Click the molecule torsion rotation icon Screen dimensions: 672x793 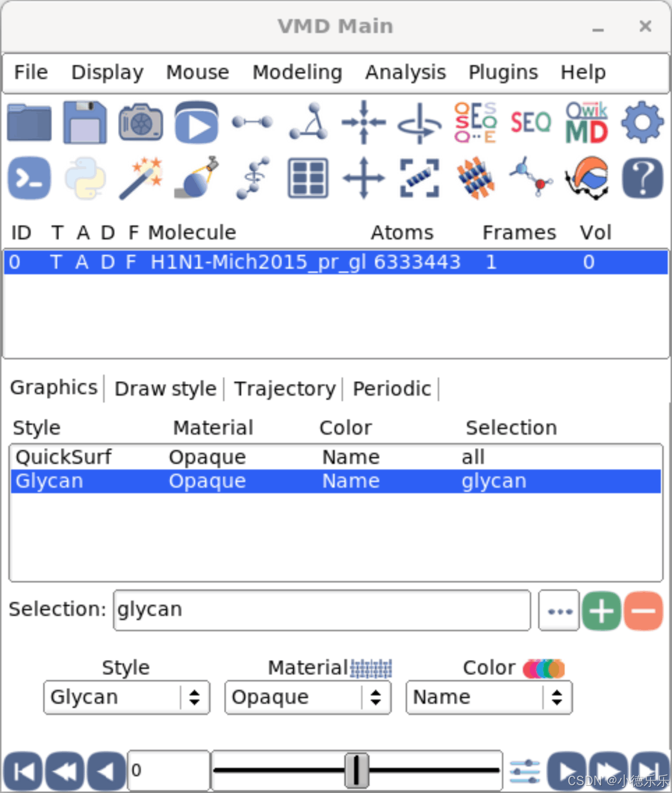(x=253, y=178)
